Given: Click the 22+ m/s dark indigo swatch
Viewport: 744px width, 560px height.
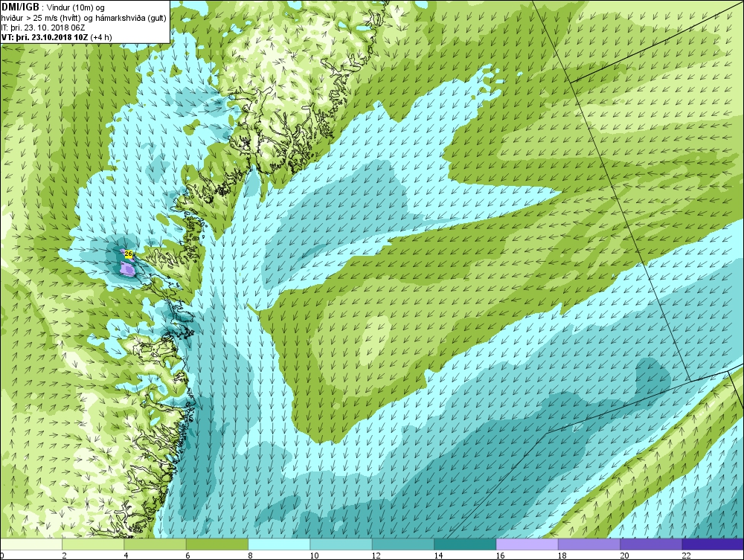Looking at the screenshot, I should point(713,544).
